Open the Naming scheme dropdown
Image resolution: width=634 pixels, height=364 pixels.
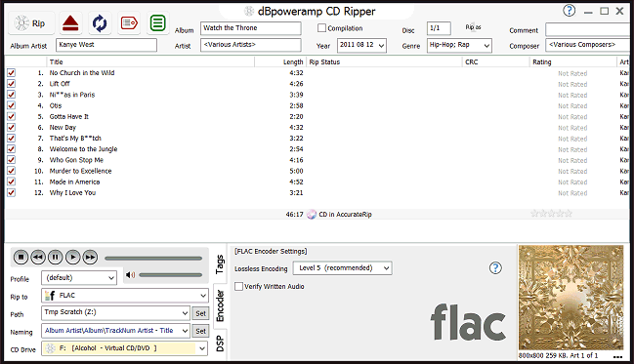185,331
